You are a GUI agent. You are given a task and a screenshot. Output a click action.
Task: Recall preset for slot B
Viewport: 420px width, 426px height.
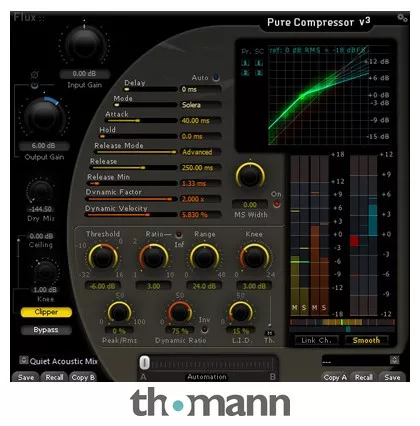[x=364, y=377]
